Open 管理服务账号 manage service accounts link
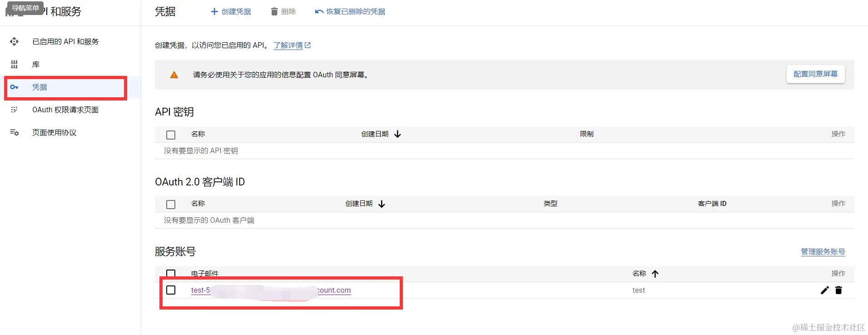 pyautogui.click(x=823, y=252)
